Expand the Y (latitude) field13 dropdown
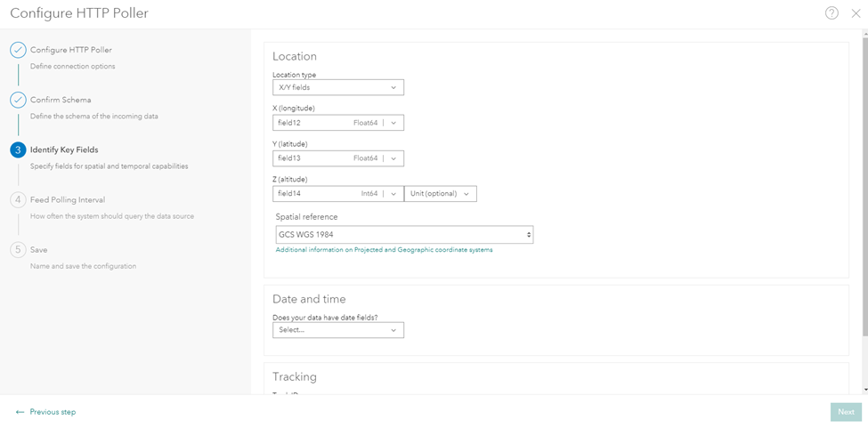 [393, 158]
